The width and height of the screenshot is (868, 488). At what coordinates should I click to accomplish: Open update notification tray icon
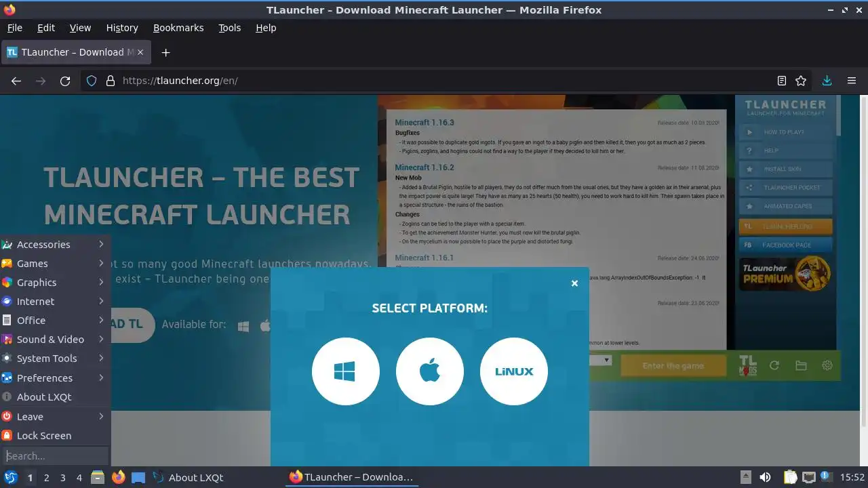click(825, 477)
